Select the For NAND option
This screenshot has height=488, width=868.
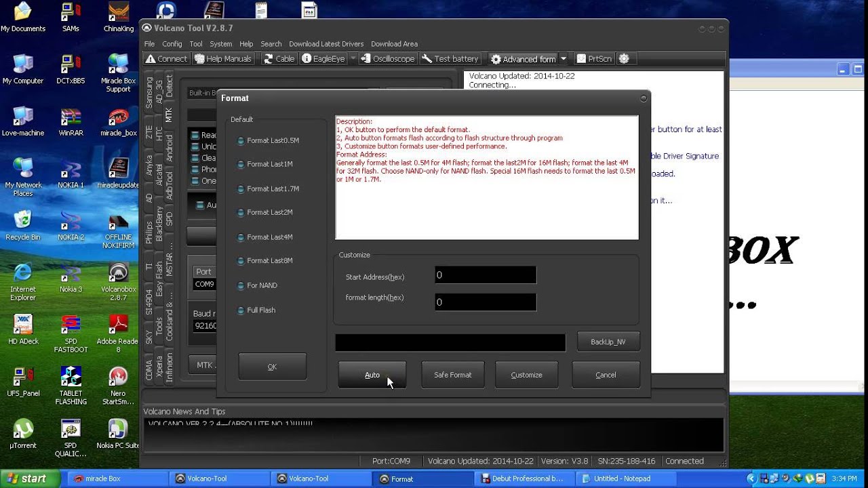pos(257,285)
